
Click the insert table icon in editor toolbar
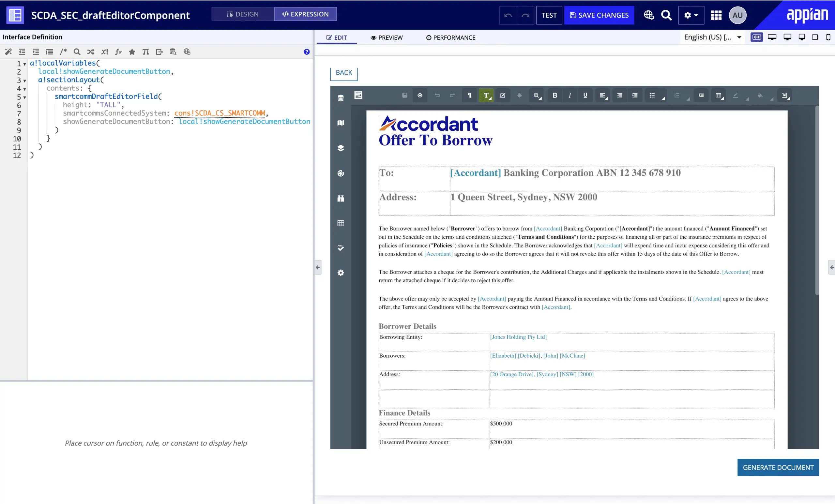[x=718, y=96]
